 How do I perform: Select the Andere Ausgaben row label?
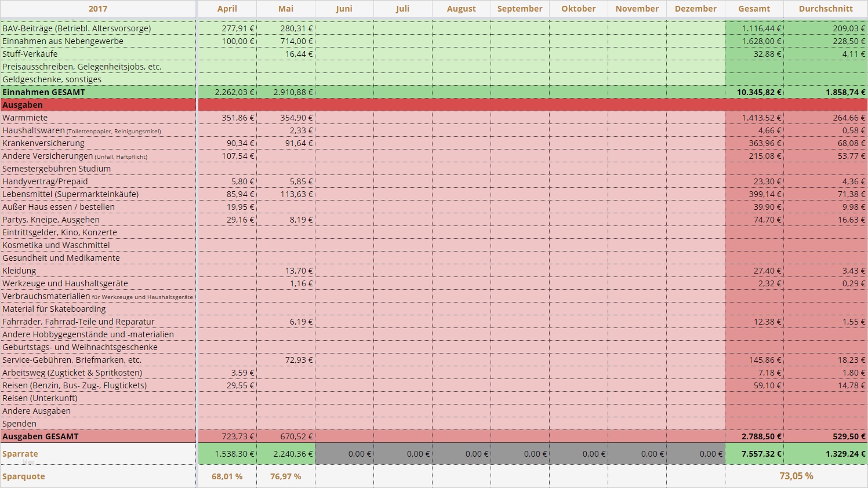click(x=37, y=411)
